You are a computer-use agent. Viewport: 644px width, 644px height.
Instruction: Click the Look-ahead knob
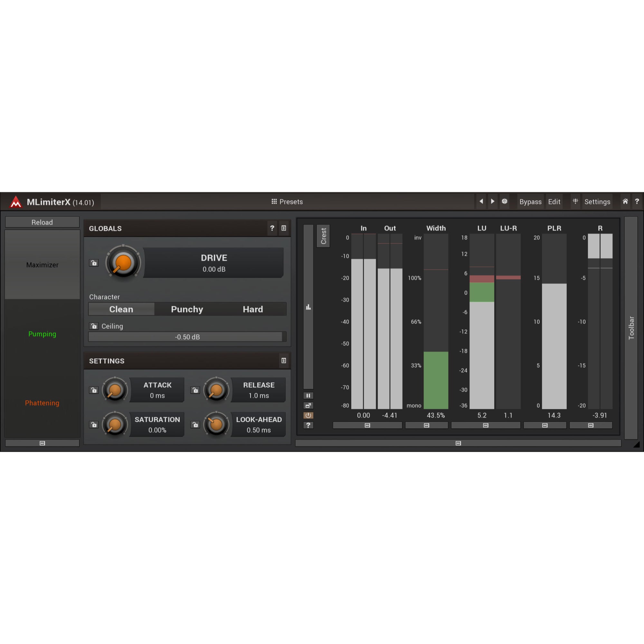(216, 424)
